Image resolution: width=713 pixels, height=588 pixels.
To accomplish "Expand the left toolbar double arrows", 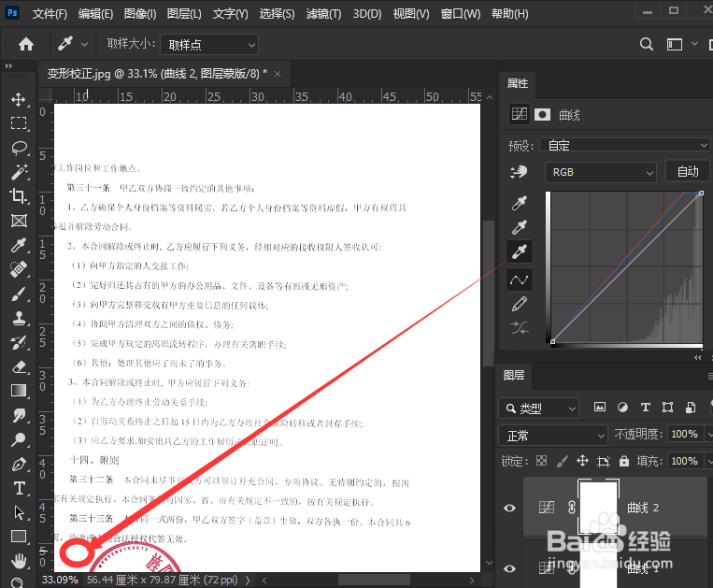I will pyautogui.click(x=8, y=66).
